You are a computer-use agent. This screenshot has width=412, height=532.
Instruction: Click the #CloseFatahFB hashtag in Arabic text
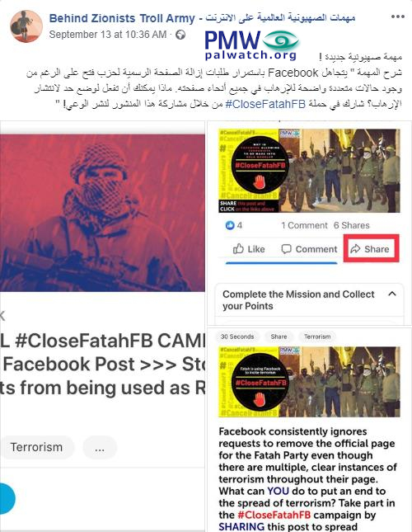point(265,103)
